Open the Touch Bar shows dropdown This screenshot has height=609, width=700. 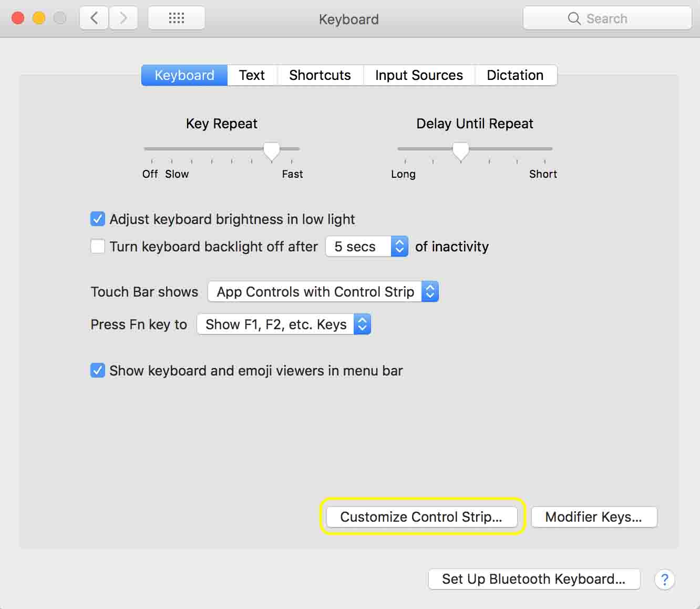(323, 292)
